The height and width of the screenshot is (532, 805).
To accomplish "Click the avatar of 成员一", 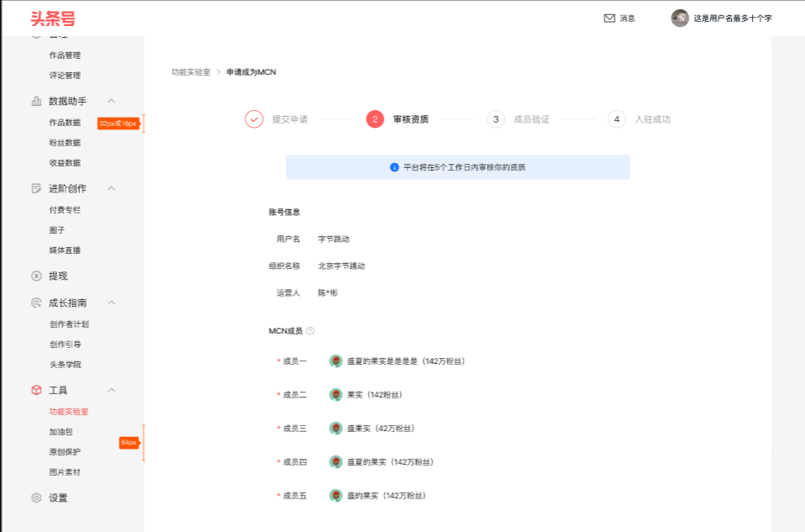I will coord(335,361).
